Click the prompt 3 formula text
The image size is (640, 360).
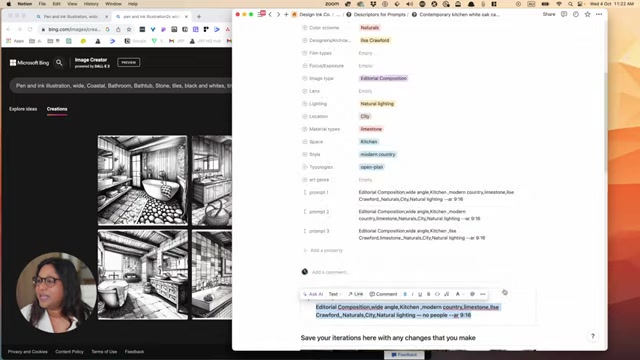(x=422, y=234)
